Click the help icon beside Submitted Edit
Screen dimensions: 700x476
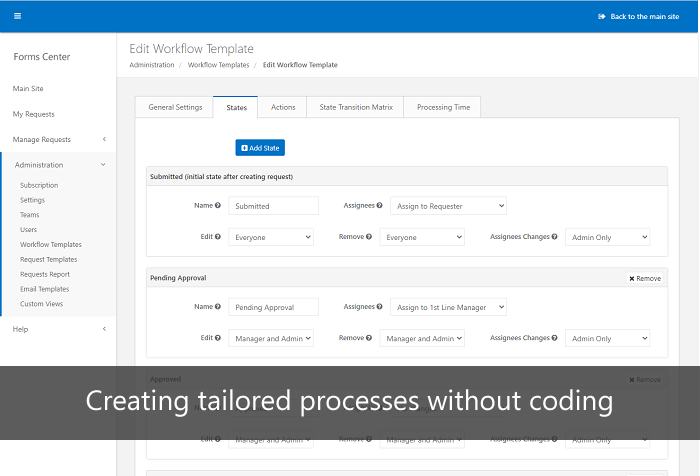coord(218,237)
